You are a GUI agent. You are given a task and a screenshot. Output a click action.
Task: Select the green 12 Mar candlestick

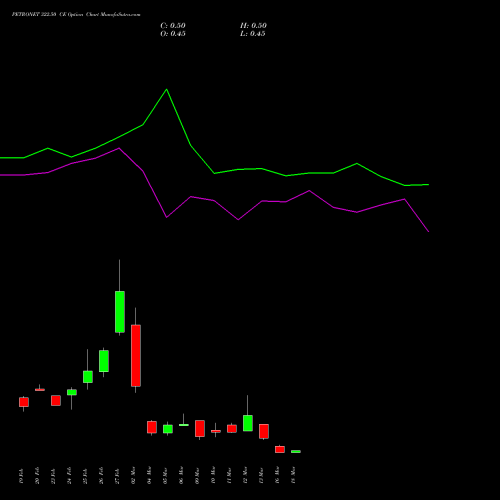point(248,423)
